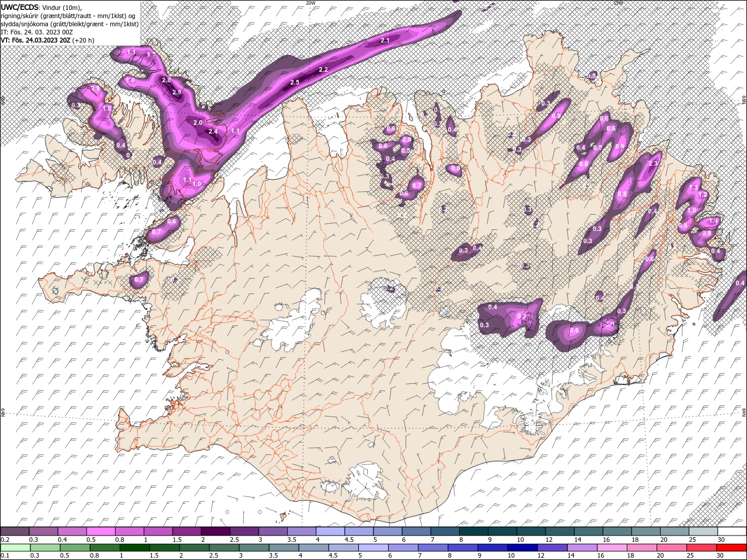The width and height of the screenshot is (747, 560).
Task: Click the 20W longitude label
Action: [311, 3]
